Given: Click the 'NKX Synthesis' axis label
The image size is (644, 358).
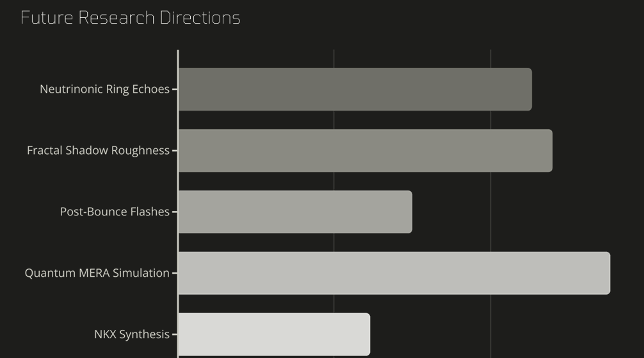Looking at the screenshot, I should (132, 334).
